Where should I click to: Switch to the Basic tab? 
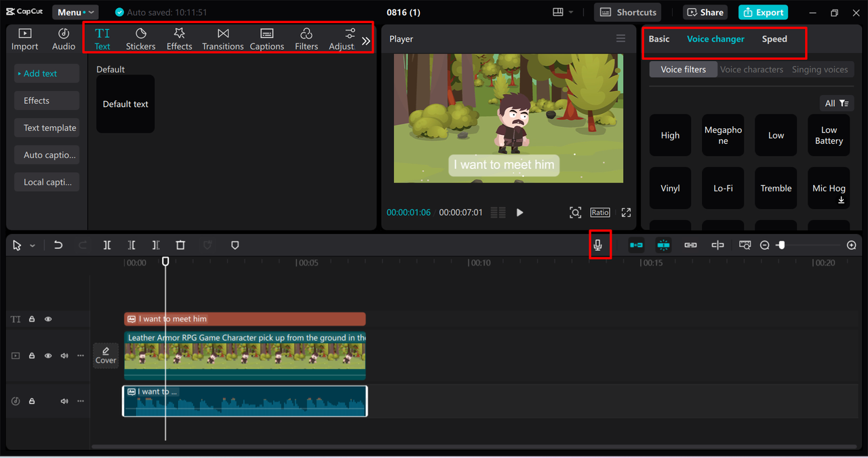659,39
